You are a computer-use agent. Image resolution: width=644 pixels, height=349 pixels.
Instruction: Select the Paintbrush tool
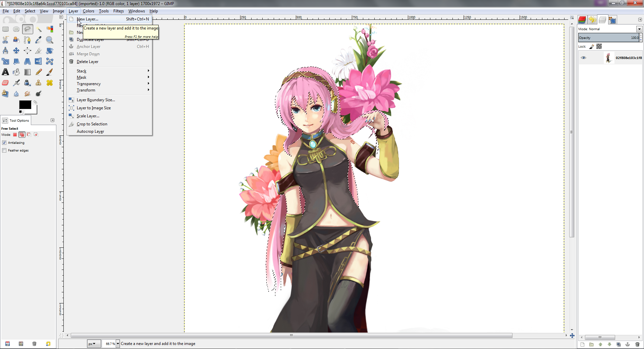click(50, 72)
